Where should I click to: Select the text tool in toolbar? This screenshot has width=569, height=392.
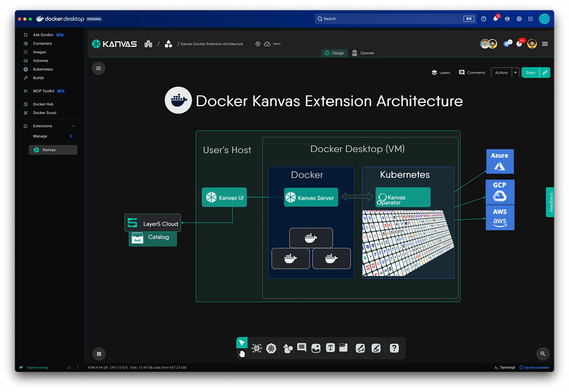pyautogui.click(x=330, y=348)
